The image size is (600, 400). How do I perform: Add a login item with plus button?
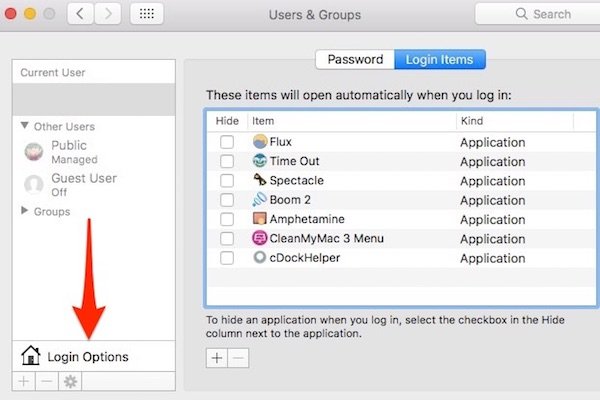pyautogui.click(x=217, y=358)
